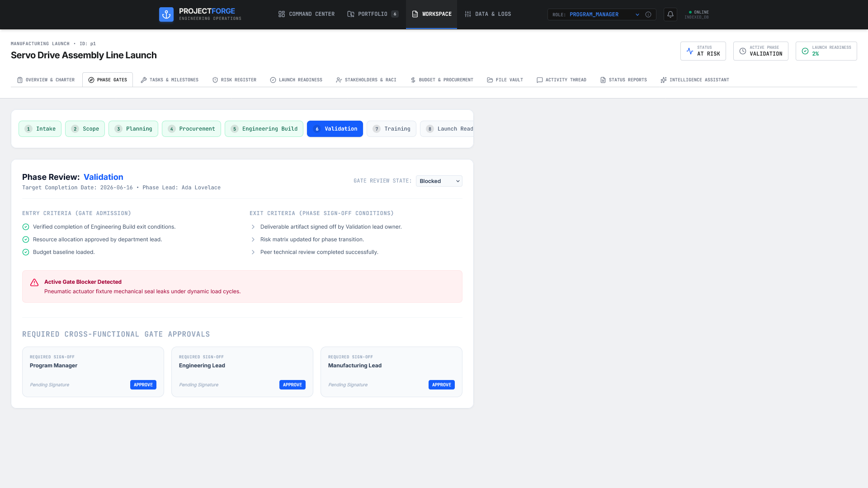Click the Status pulse icon
Viewport: 868px width, 488px height.
690,51
